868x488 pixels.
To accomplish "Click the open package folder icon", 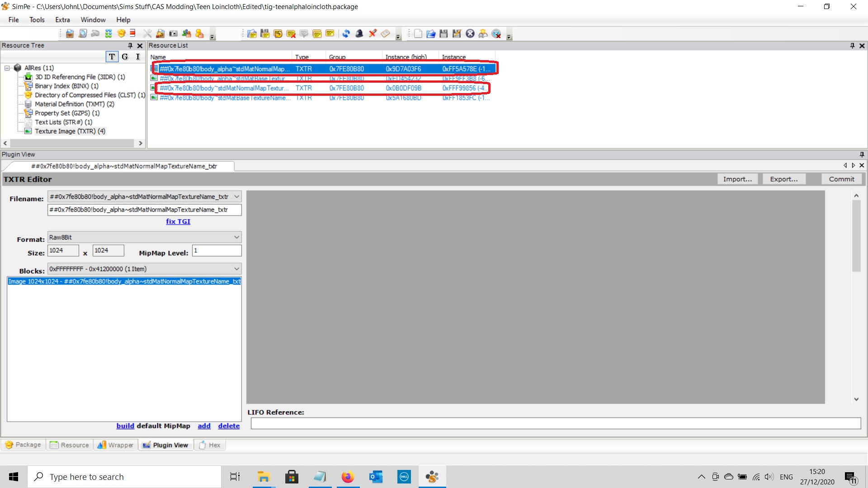I will pyautogui.click(x=431, y=34).
